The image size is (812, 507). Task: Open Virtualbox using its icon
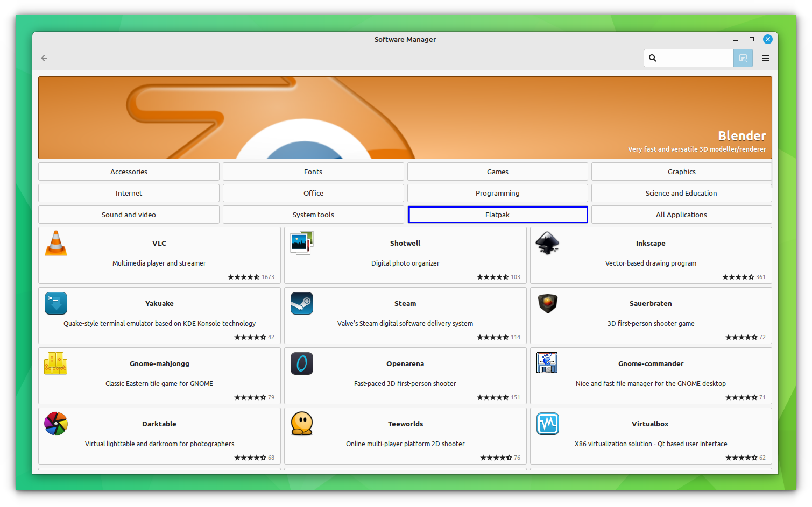tap(547, 424)
